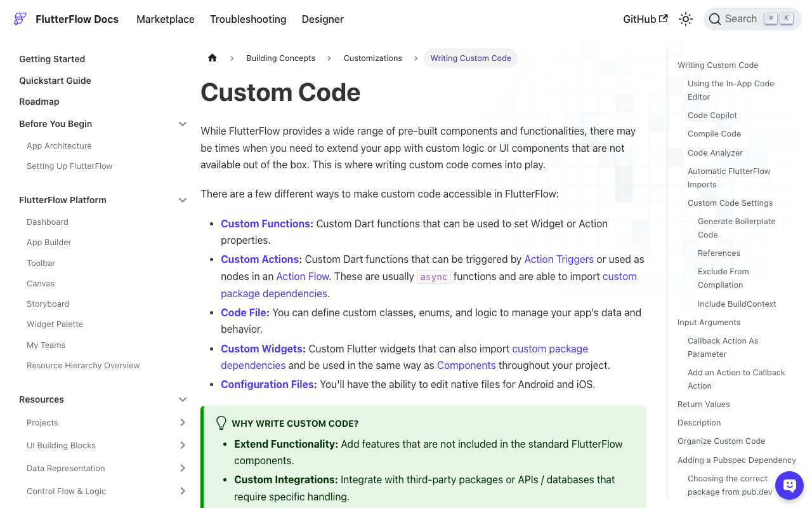Jump to Exclude From Compilation
Viewport: 812px width, 508px height.
click(723, 278)
